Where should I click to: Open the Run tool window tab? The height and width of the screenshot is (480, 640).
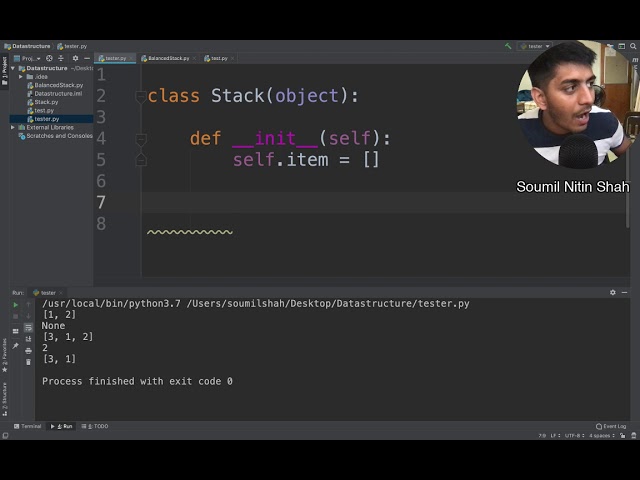coord(61,426)
